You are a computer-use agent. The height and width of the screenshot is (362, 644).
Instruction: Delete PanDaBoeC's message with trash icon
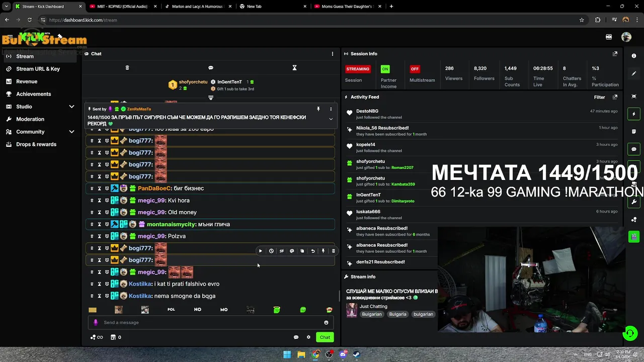point(92,189)
